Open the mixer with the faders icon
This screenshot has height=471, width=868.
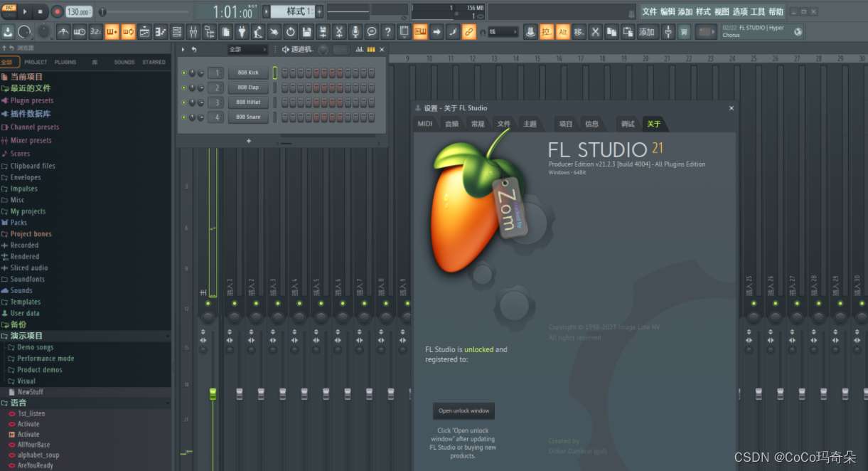pos(193,32)
